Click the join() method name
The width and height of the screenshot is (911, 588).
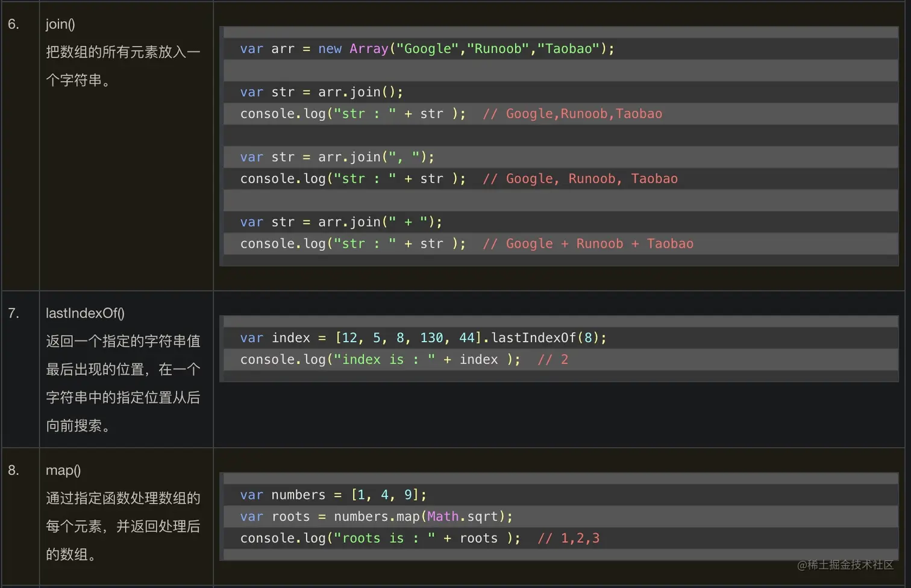click(x=60, y=24)
